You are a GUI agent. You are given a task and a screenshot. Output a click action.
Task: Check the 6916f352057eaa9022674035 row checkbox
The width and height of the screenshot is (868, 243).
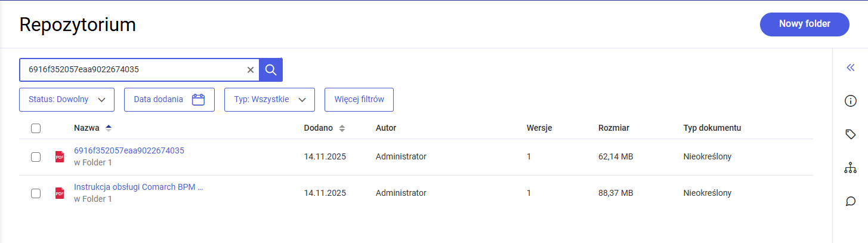click(x=36, y=156)
